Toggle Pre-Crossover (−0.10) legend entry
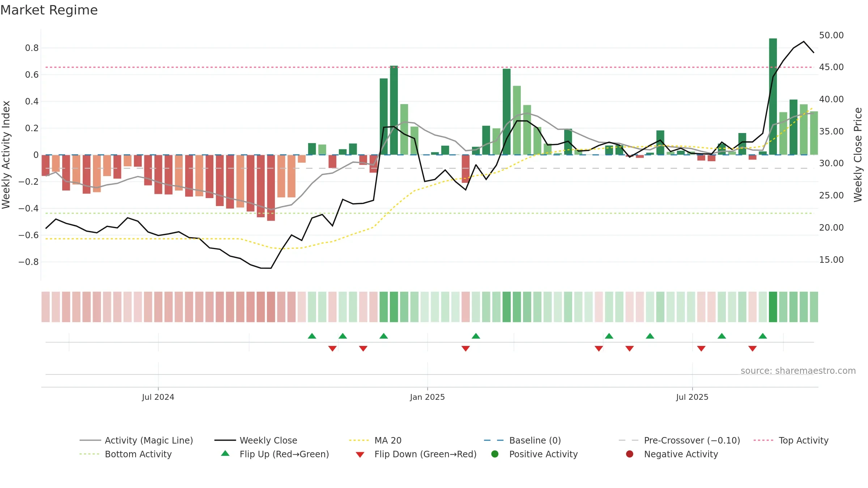This screenshot has height=488, width=868. (x=680, y=440)
